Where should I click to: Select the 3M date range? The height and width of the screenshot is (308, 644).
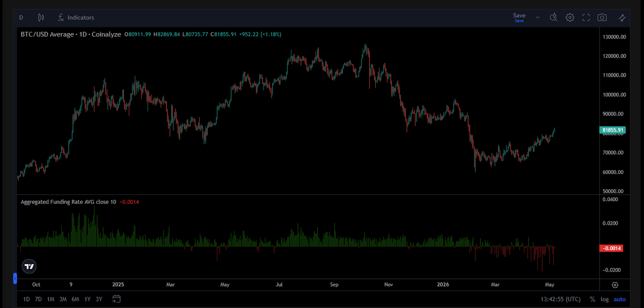click(x=63, y=299)
